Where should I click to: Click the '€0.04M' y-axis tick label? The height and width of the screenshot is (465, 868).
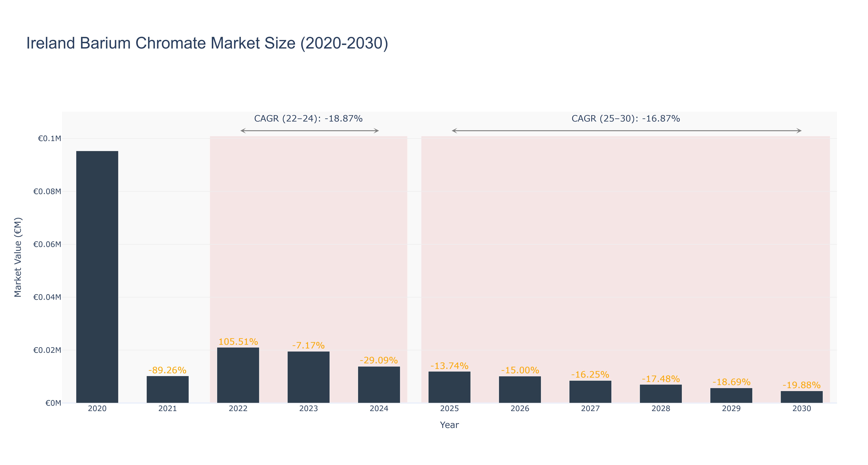[x=47, y=297]
